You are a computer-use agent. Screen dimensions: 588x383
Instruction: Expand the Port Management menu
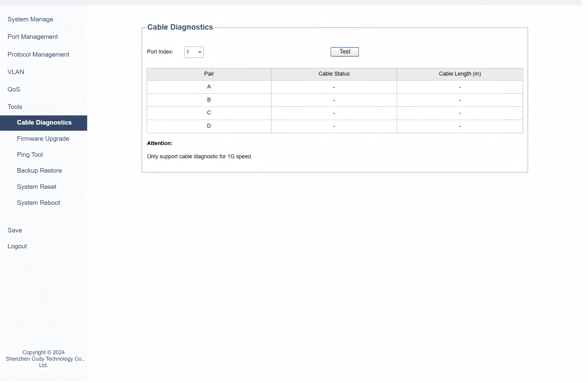[x=32, y=37]
